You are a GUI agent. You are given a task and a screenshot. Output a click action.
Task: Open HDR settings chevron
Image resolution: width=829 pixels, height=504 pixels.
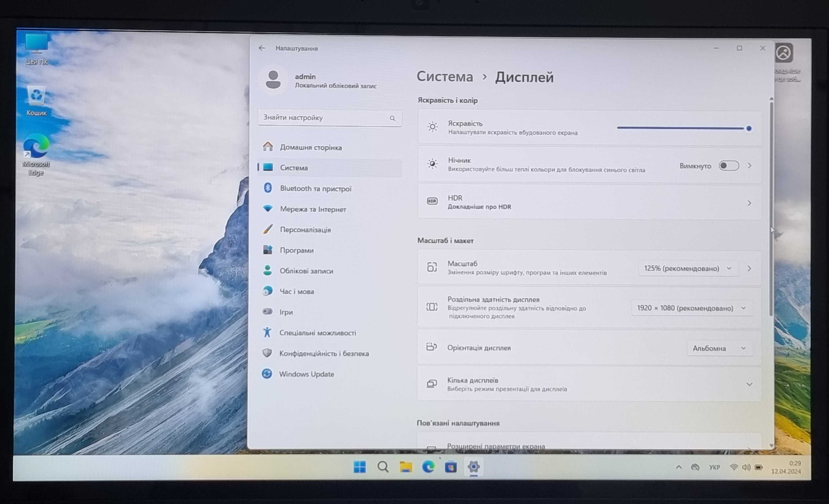749,203
